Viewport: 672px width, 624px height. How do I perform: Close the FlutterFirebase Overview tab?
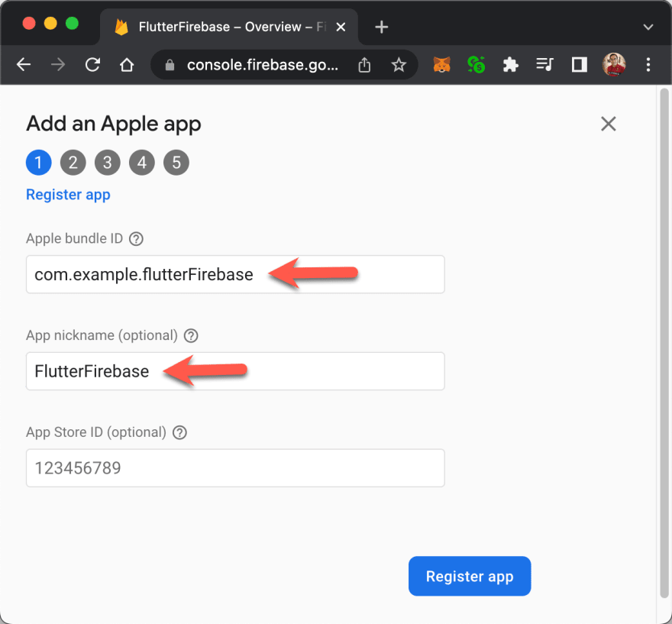(x=341, y=27)
